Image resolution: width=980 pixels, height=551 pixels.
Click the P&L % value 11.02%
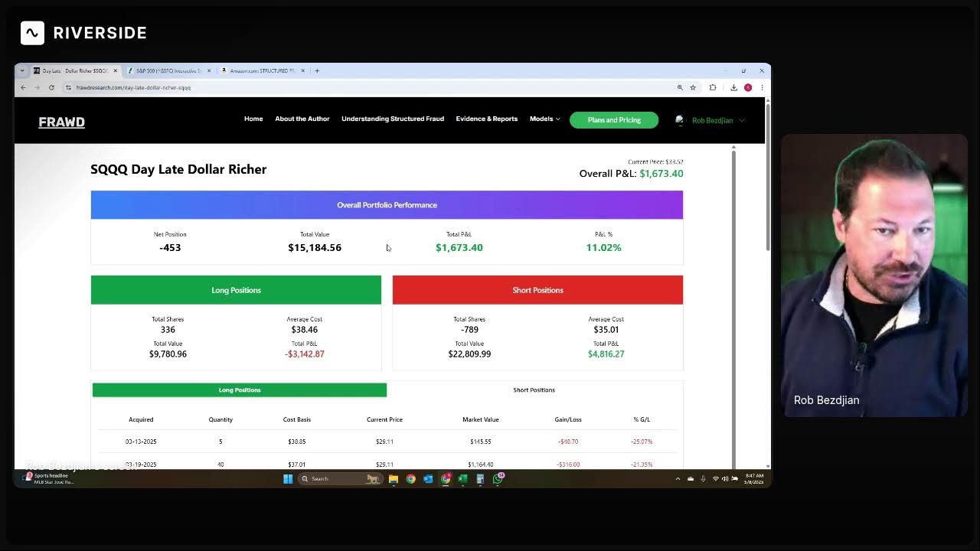click(603, 248)
